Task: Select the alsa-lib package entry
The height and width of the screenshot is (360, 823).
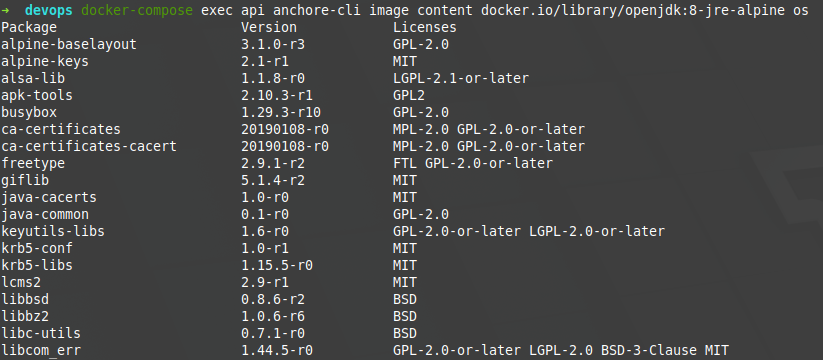Action: [33, 78]
